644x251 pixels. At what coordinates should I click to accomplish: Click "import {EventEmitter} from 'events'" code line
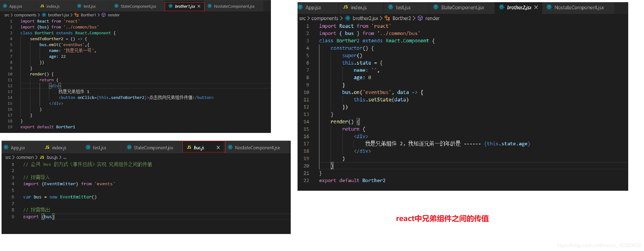point(69,184)
